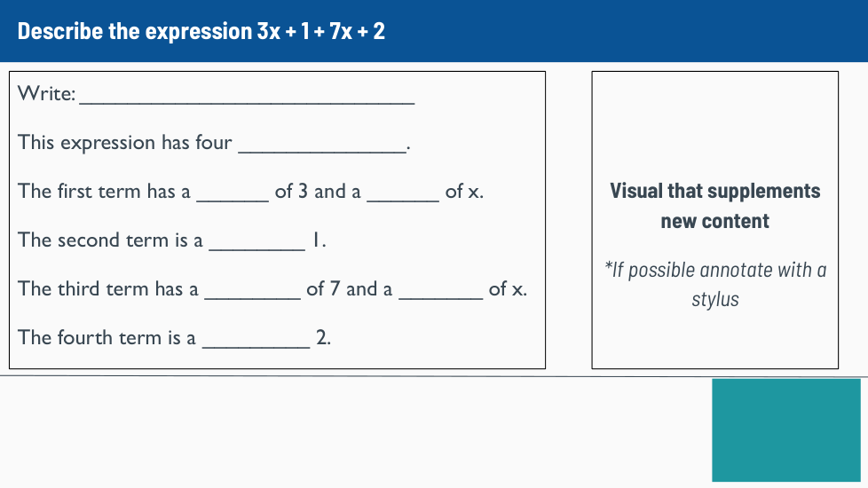The height and width of the screenshot is (488, 868).
Task: Click the slide title "Describe the expression"
Action: click(x=201, y=32)
